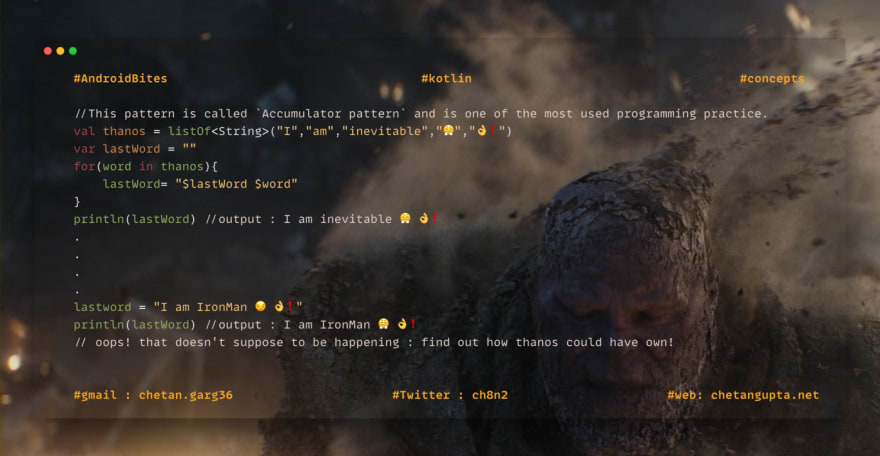This screenshot has width=880, height=456.
Task: Click the #AndroidBites hashtag
Action: click(x=120, y=79)
